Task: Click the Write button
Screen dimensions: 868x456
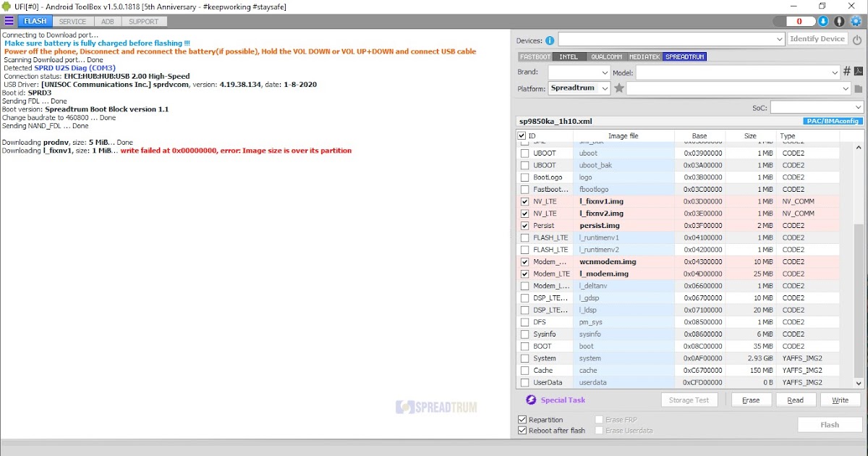Action: click(x=841, y=400)
